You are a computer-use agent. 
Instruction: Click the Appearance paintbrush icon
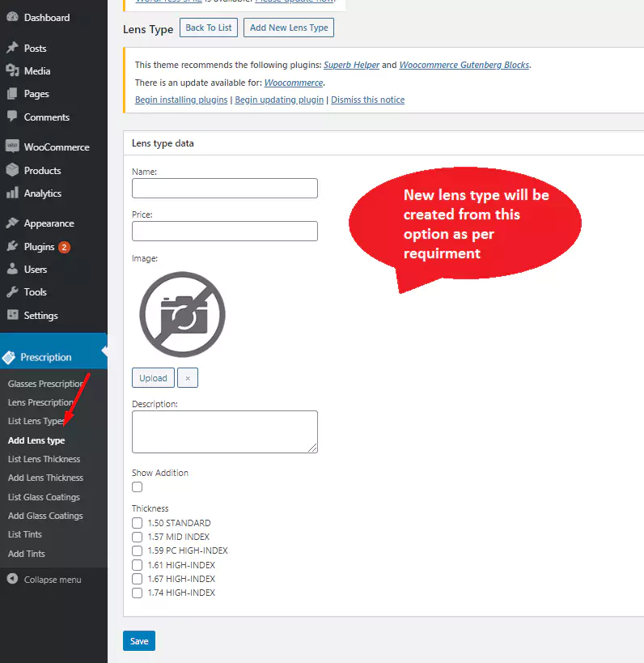click(13, 223)
